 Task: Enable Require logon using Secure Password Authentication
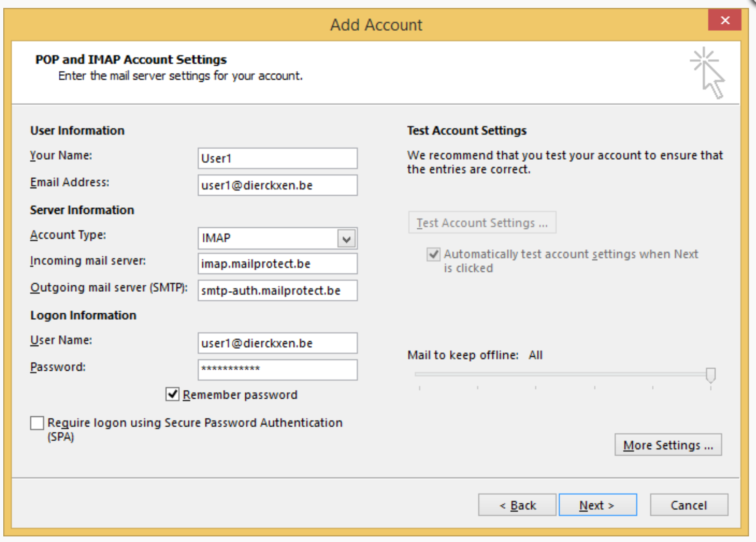pyautogui.click(x=36, y=423)
